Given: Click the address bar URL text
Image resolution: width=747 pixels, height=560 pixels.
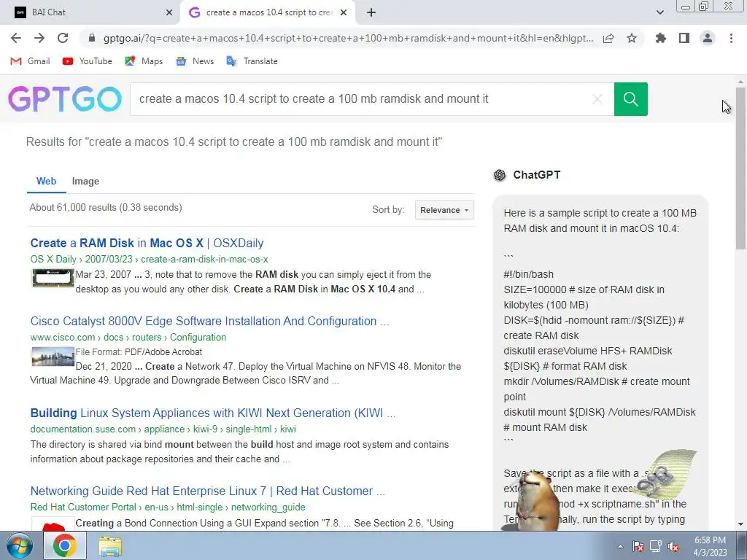Looking at the screenshot, I should point(348,38).
